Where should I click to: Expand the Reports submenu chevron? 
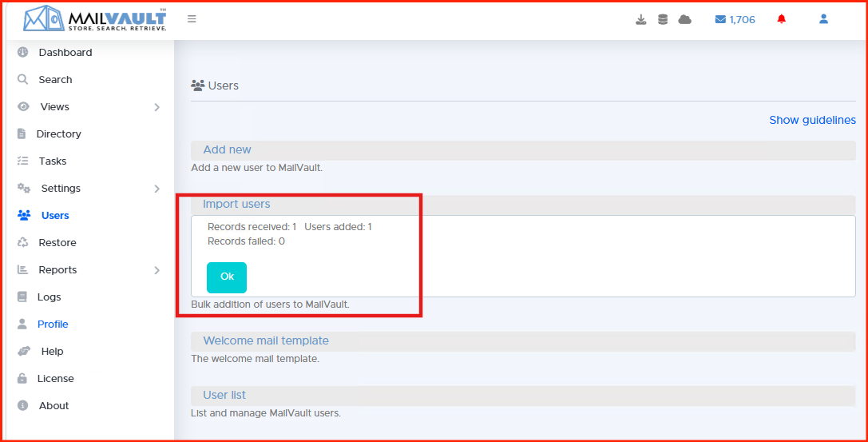(x=157, y=269)
